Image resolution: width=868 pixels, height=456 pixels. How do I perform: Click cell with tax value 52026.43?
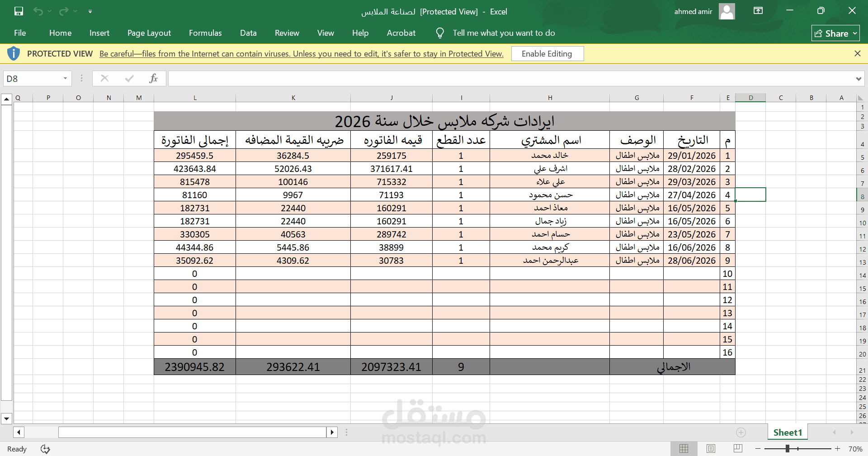293,169
